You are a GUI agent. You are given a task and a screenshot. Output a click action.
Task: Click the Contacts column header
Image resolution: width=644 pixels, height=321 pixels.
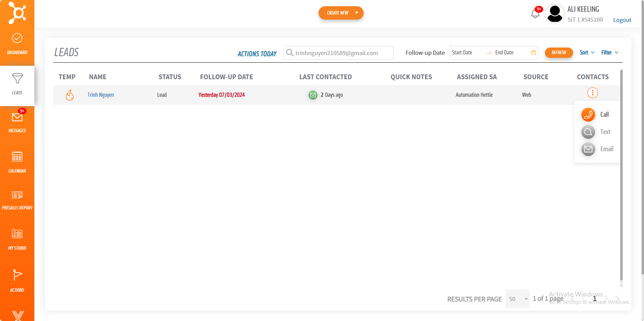click(x=593, y=77)
